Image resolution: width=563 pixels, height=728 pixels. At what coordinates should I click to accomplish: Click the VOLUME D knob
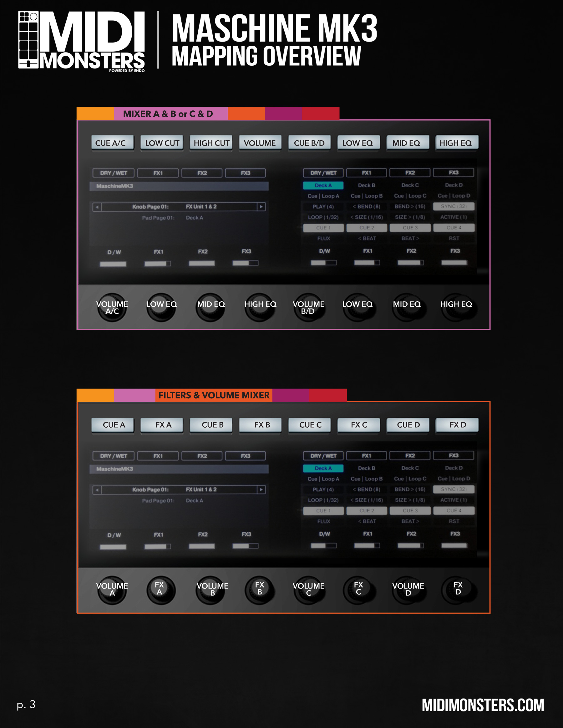click(x=408, y=590)
